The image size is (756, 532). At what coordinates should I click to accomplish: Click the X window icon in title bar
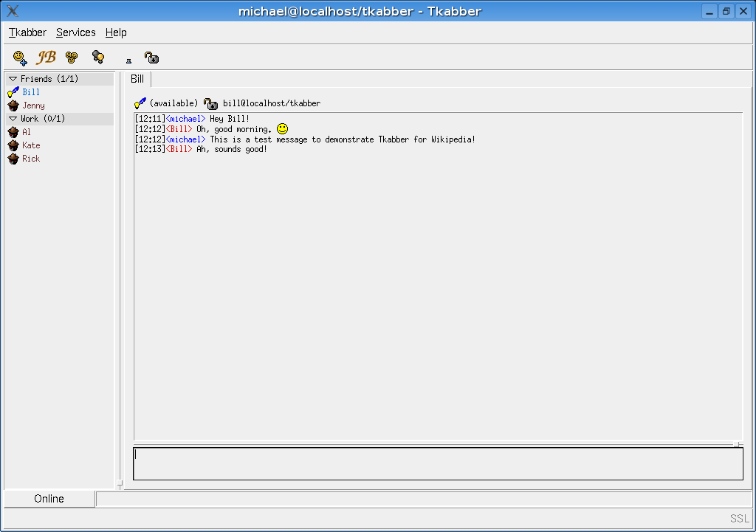point(13,10)
